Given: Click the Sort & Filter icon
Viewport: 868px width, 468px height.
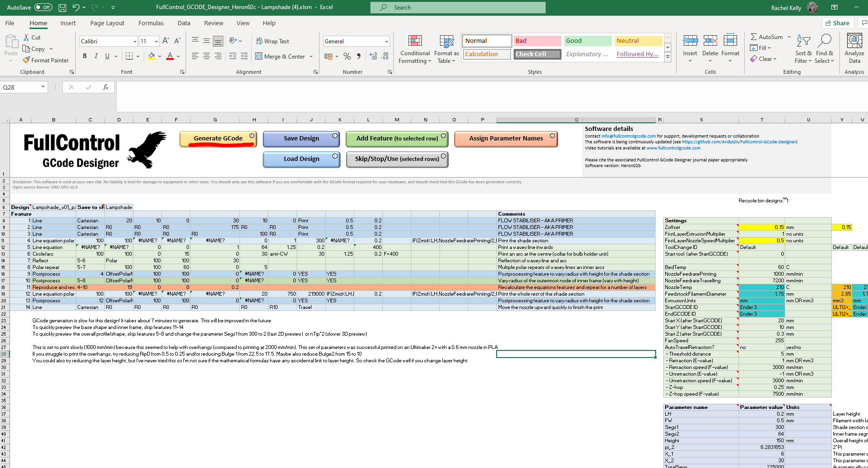Looking at the screenshot, I should click(x=803, y=41).
